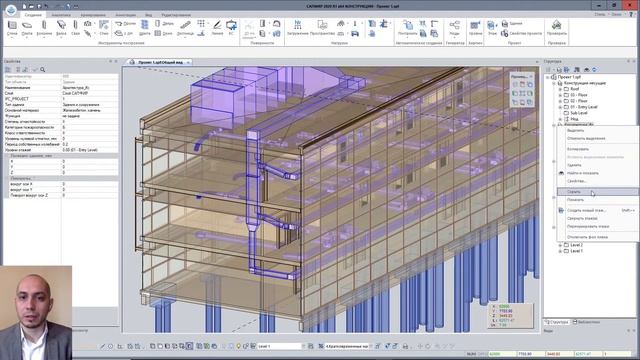Choose Удалить in the context menu

tap(597, 165)
